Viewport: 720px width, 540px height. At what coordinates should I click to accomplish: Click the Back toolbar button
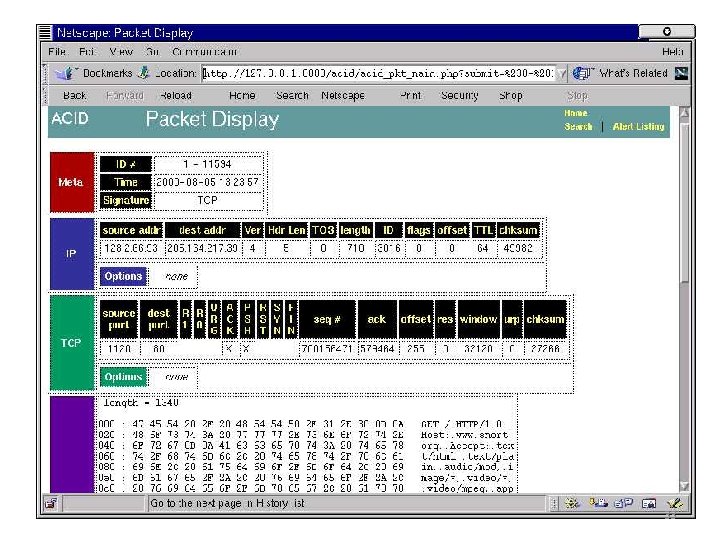tap(74, 96)
